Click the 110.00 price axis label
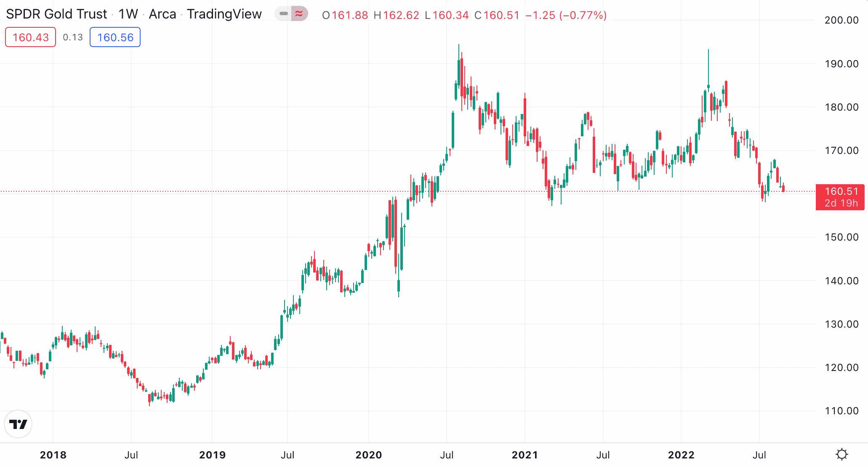 [841, 411]
